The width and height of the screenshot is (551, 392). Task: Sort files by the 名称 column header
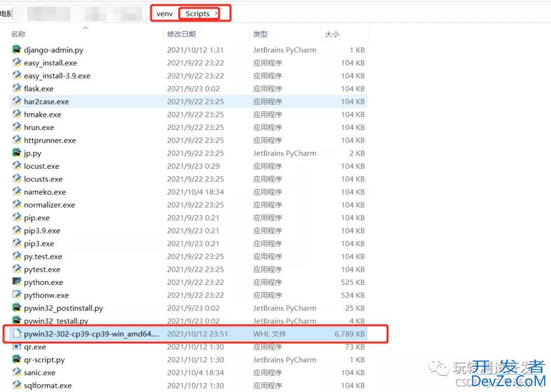pyautogui.click(x=18, y=34)
